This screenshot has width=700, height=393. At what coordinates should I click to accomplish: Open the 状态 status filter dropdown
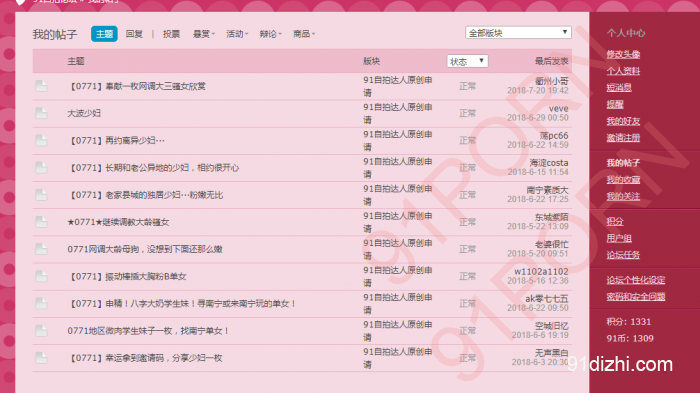coord(467,61)
